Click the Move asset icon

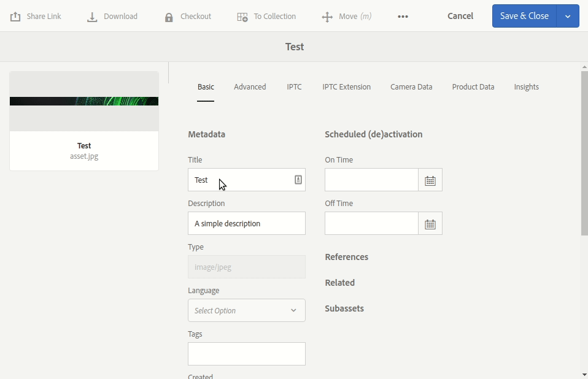[326, 16]
